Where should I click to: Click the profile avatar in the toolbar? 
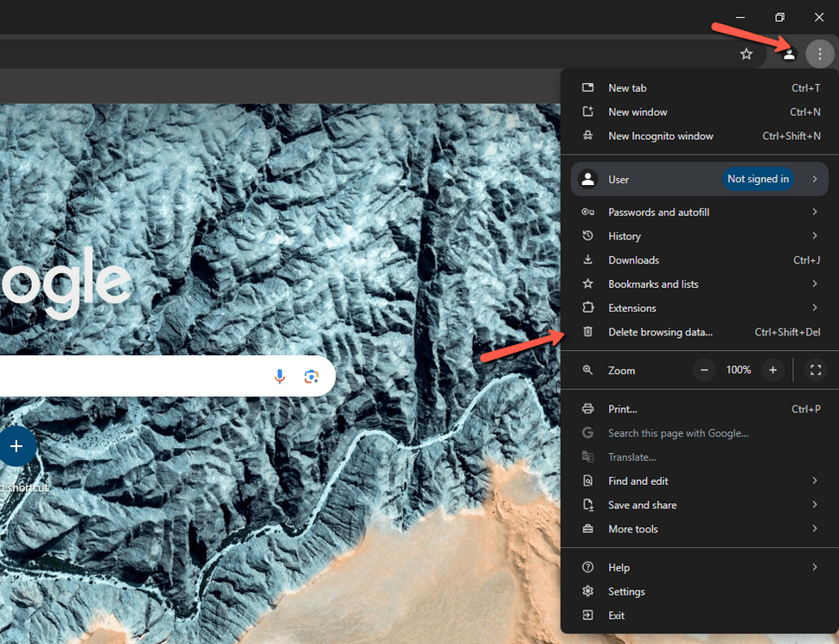(x=788, y=54)
